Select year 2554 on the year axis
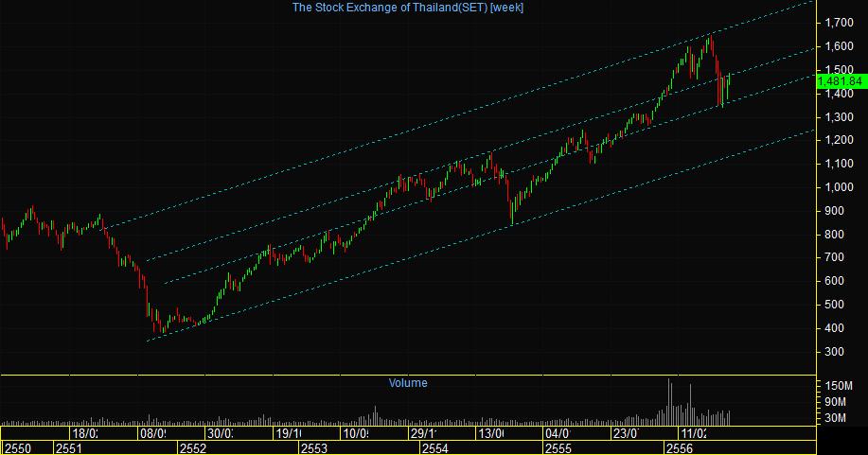Image resolution: width=868 pixels, height=455 pixels. 434,447
